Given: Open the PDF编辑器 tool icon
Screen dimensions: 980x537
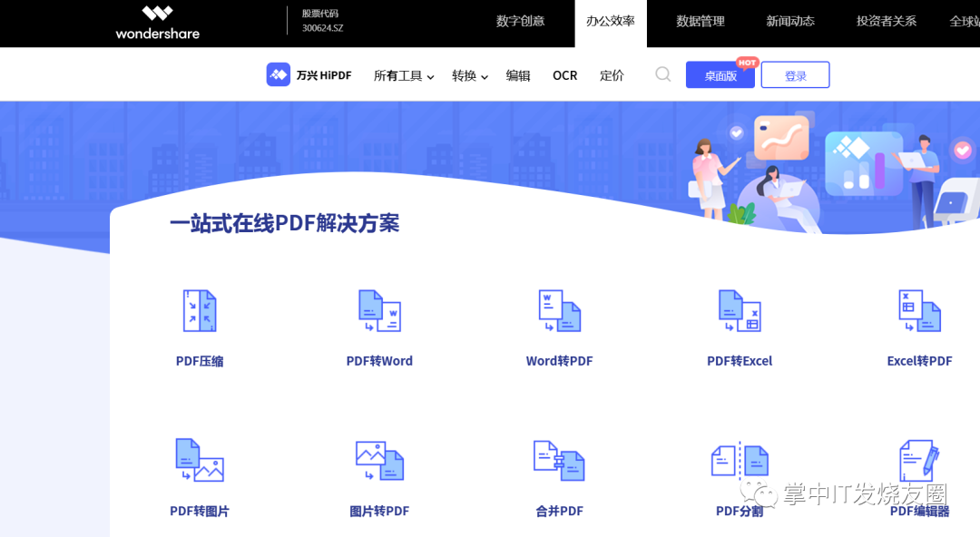Looking at the screenshot, I should [919, 460].
